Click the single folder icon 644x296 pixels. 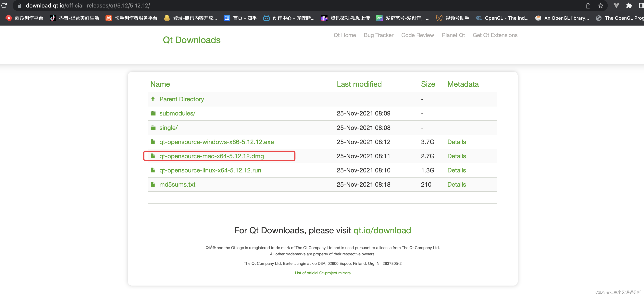coord(153,128)
